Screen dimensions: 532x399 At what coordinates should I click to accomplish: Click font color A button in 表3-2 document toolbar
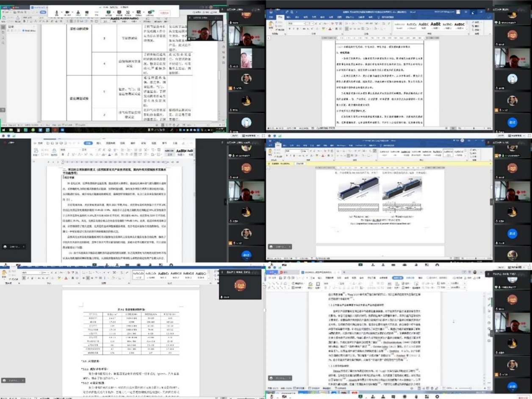(x=66, y=278)
